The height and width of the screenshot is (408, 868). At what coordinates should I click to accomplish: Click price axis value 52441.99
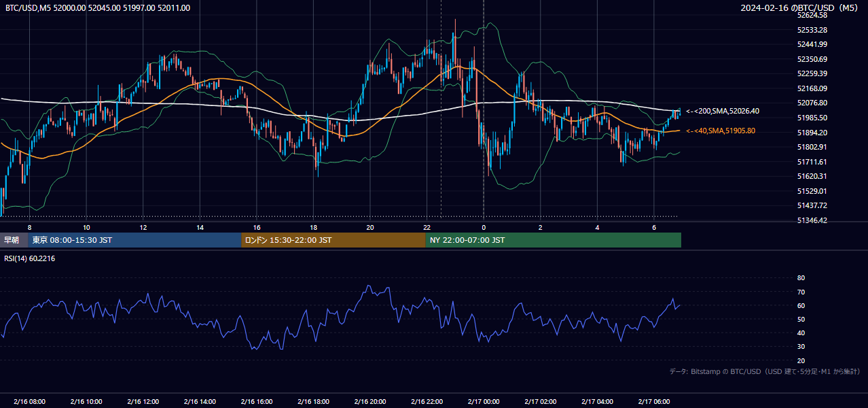(x=812, y=44)
